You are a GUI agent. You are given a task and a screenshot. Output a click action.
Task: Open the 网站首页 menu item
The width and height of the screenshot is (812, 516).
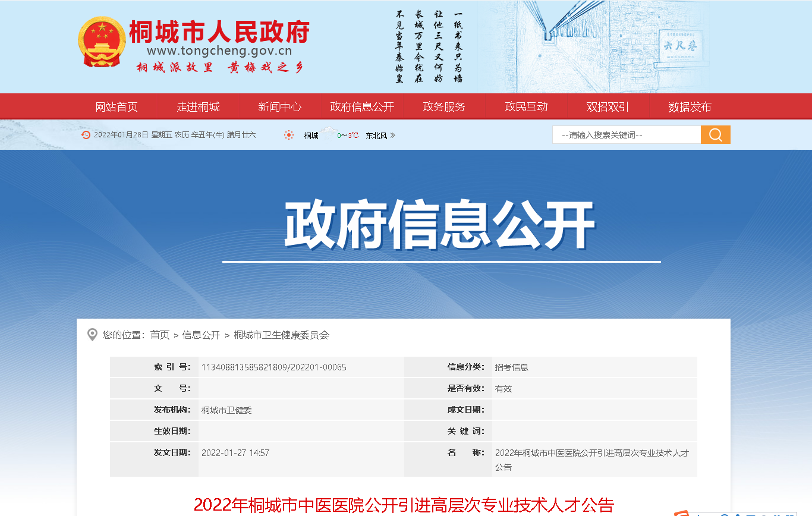pos(117,107)
